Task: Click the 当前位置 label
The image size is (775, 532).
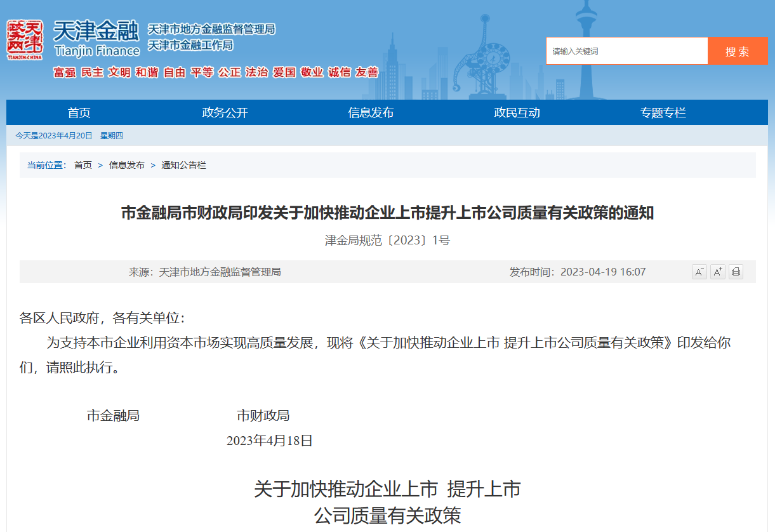Action: 46,165
